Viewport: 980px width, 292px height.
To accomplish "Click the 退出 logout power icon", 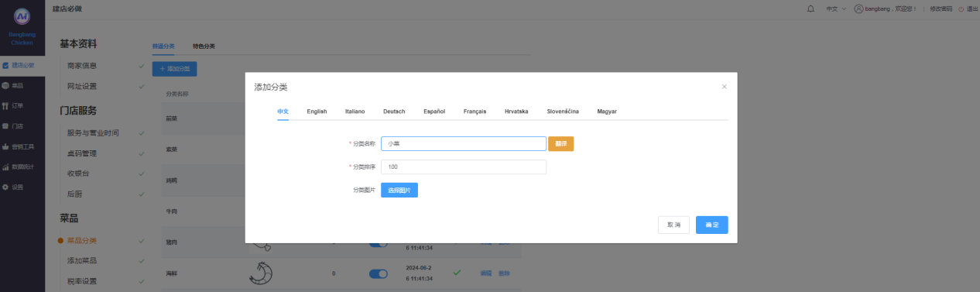I will (x=961, y=9).
